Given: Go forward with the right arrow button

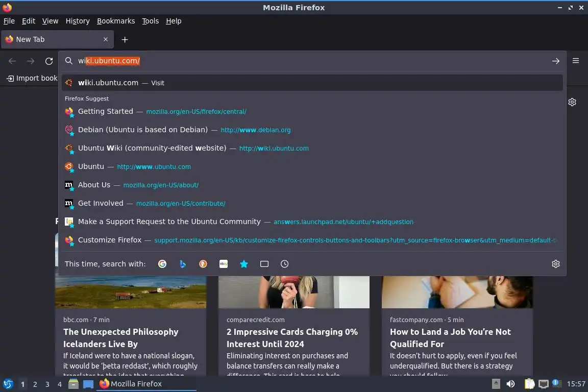Looking at the screenshot, I should (31, 61).
